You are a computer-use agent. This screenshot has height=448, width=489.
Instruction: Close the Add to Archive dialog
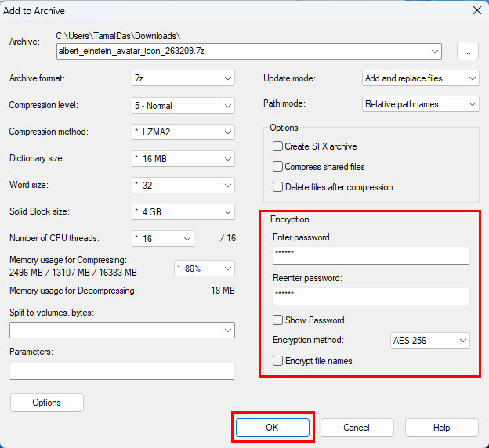pos(476,11)
